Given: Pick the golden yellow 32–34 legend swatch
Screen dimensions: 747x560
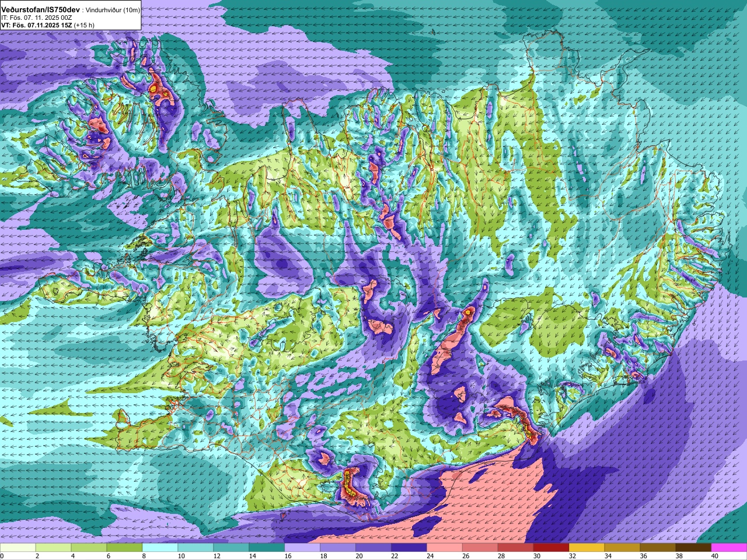Looking at the screenshot, I should (587, 548).
